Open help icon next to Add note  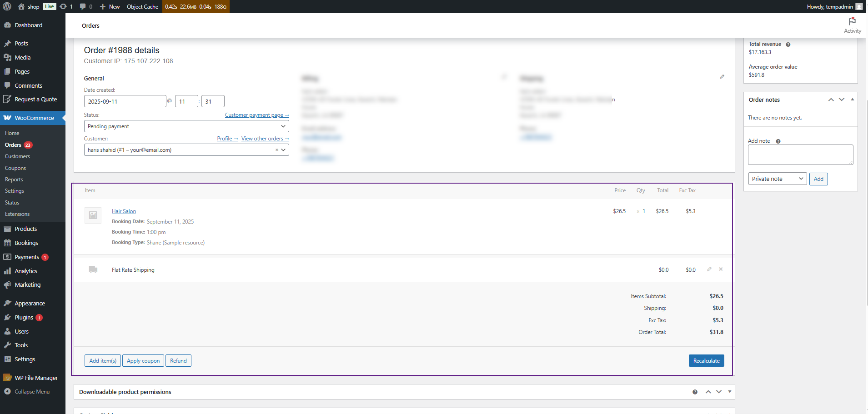(x=778, y=141)
